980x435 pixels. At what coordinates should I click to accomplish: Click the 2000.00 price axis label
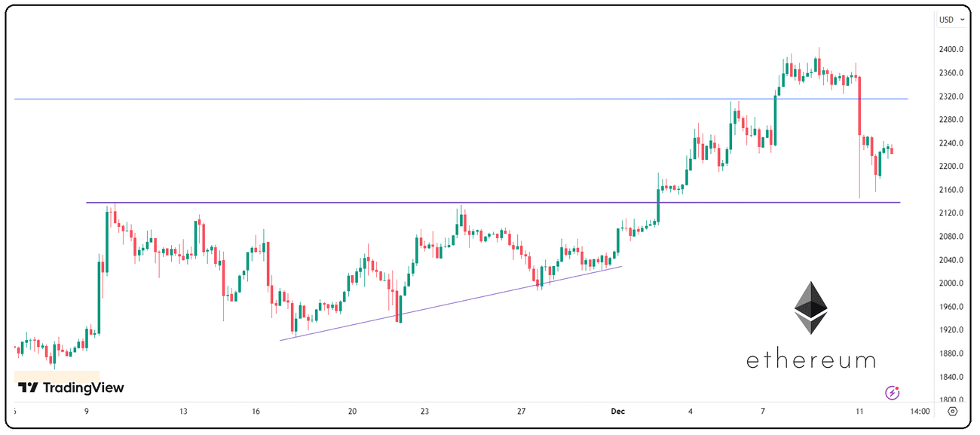click(x=952, y=283)
